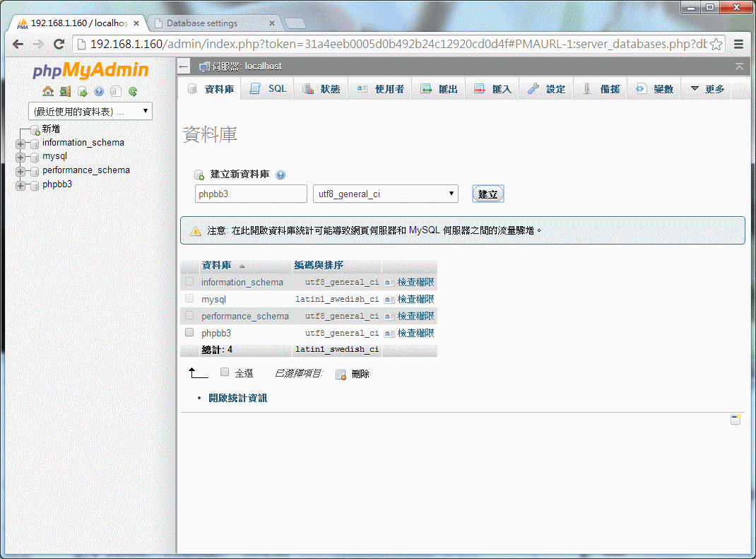This screenshot has height=559, width=756.
Task: Close the Database settings browser tab
Action: [272, 23]
